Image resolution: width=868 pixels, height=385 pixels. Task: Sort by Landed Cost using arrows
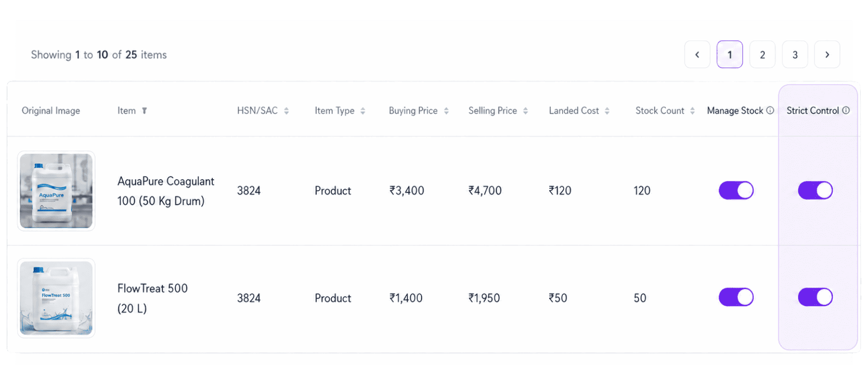pyautogui.click(x=607, y=111)
